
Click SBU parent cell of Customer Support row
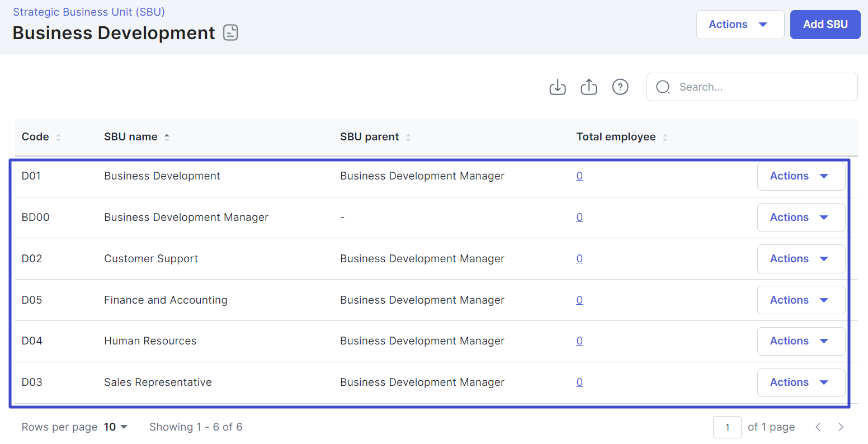[422, 259]
